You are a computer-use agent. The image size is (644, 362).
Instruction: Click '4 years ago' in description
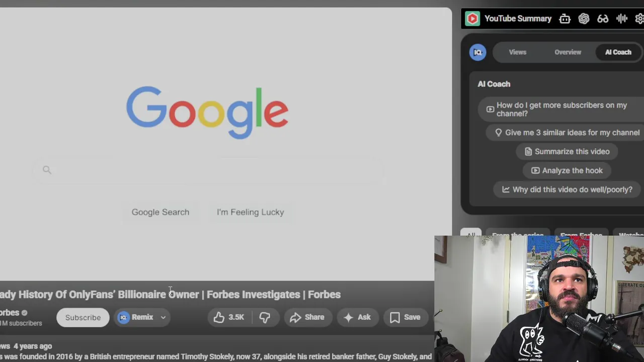33,346
